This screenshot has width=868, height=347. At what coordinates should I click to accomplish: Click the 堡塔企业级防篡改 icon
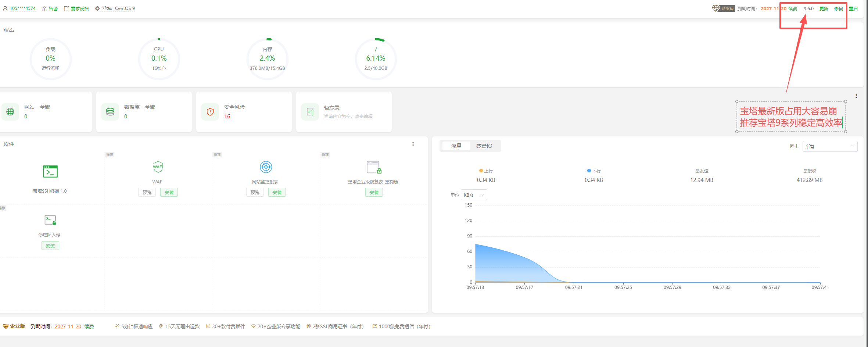click(374, 167)
